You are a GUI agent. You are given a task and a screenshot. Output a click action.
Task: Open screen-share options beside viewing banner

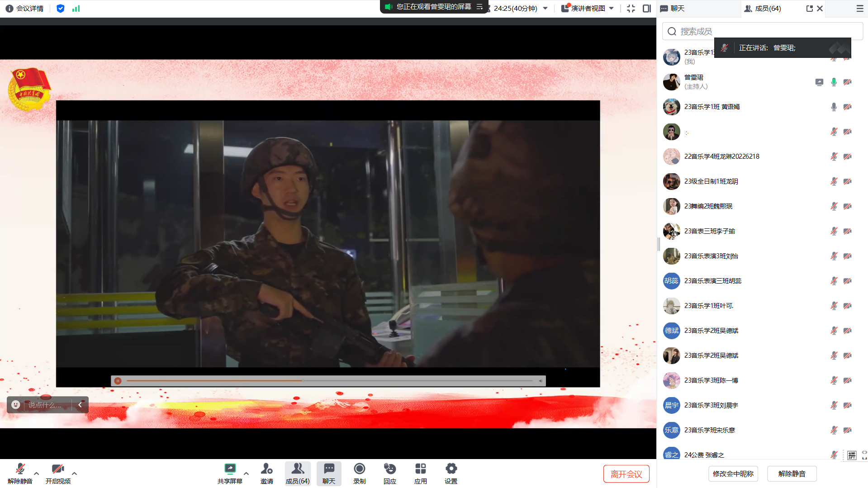pos(480,7)
